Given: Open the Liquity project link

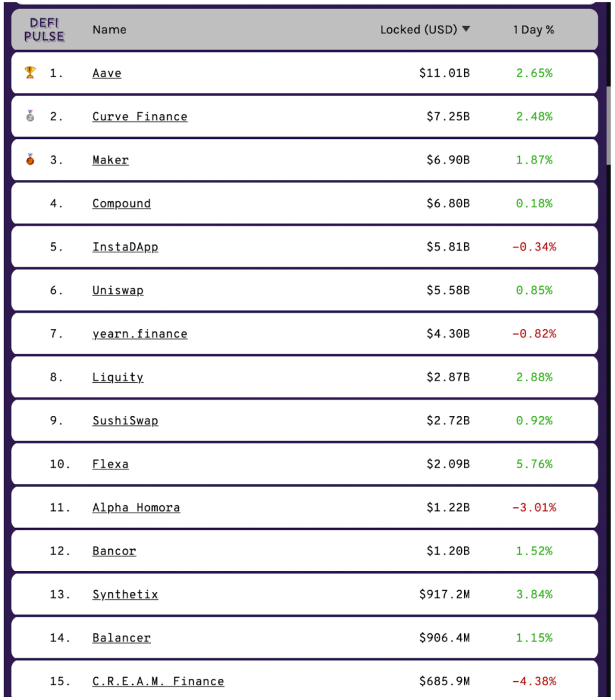Looking at the screenshot, I should click(x=118, y=377).
